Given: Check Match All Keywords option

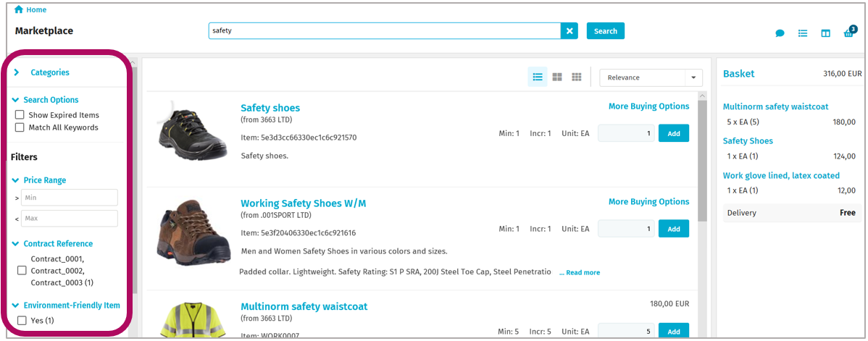Looking at the screenshot, I should pyautogui.click(x=20, y=127).
